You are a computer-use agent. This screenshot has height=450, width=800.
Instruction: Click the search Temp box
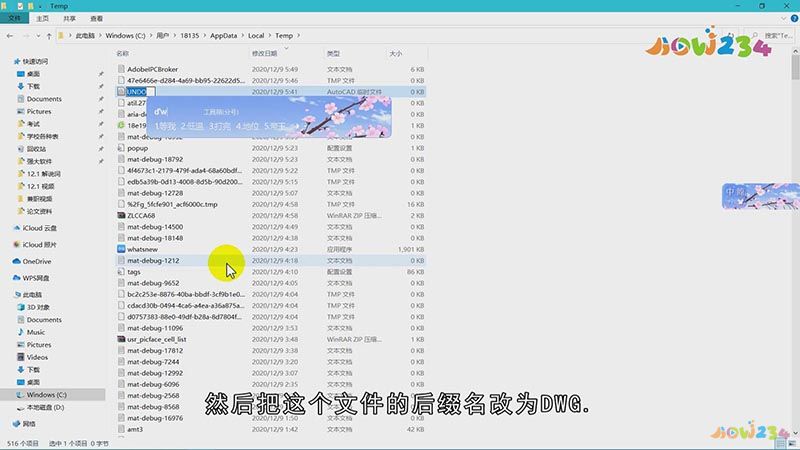point(773,36)
